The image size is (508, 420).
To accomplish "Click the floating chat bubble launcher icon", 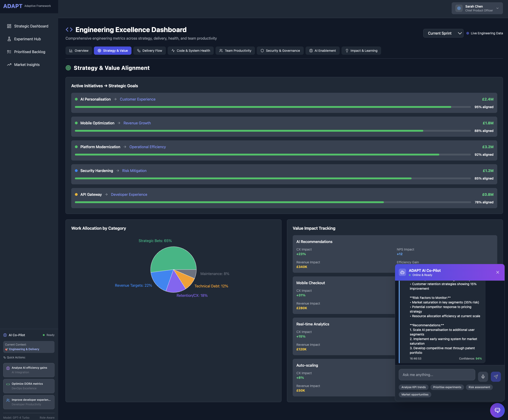I will tap(497, 410).
